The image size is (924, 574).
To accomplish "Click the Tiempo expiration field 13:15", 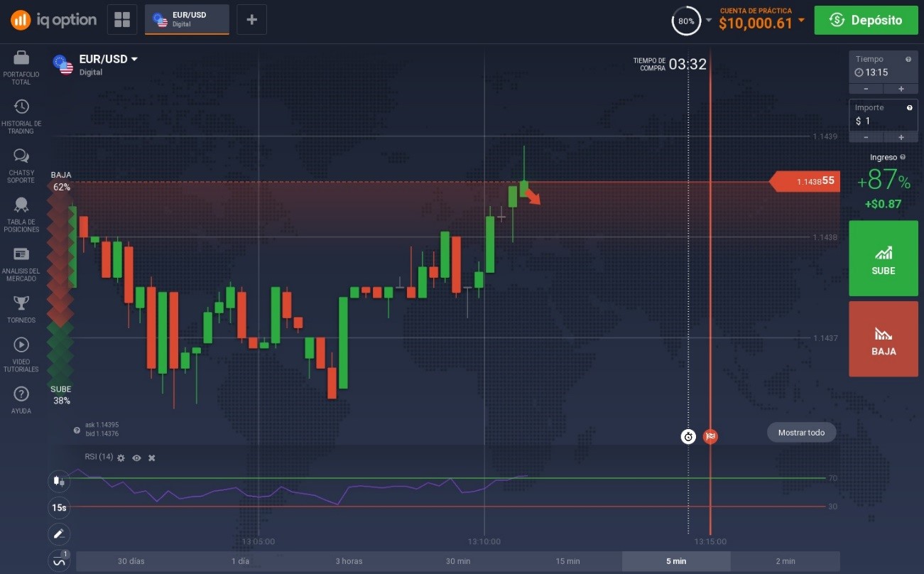I will click(x=884, y=67).
